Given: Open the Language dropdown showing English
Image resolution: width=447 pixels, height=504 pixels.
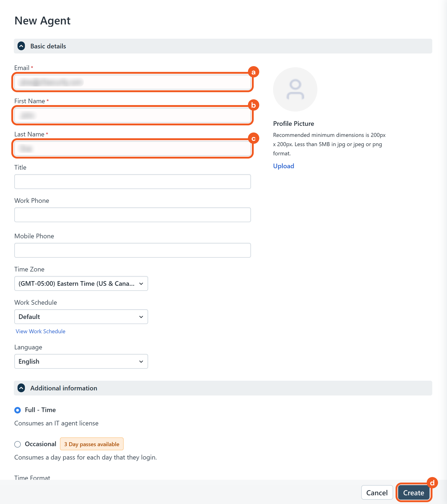Looking at the screenshot, I should 81,362.
